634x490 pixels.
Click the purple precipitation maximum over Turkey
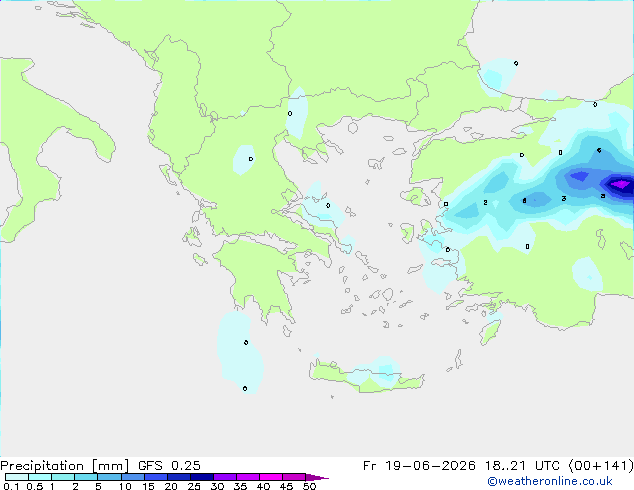click(620, 185)
